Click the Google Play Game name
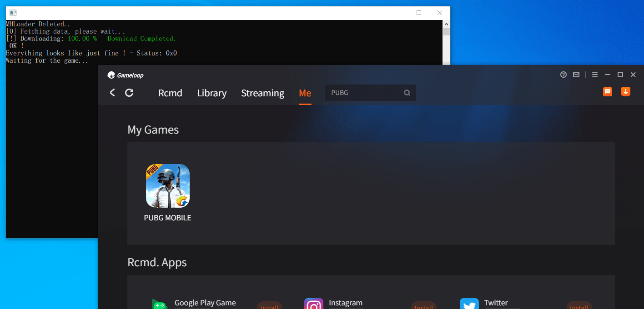Image resolution: width=644 pixels, height=309 pixels. click(x=205, y=303)
